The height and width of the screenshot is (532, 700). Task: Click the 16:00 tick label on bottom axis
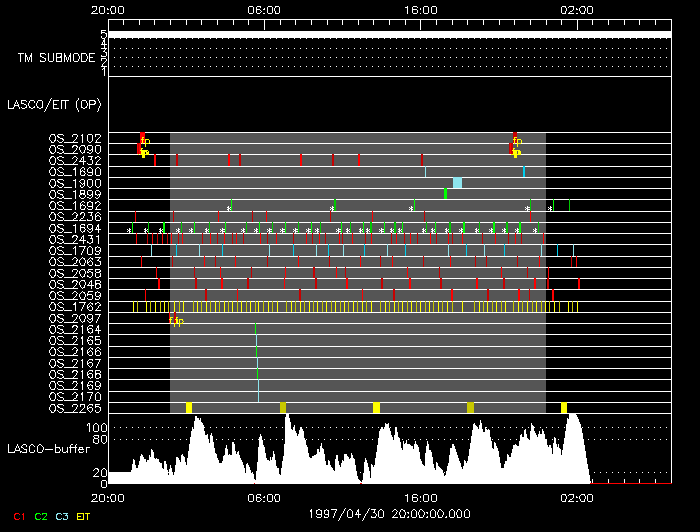point(420,496)
